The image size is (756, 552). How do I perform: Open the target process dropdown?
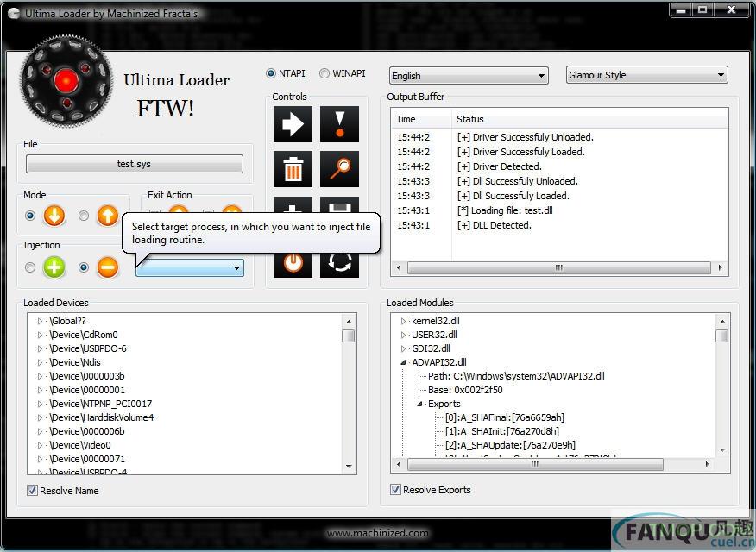[x=190, y=268]
